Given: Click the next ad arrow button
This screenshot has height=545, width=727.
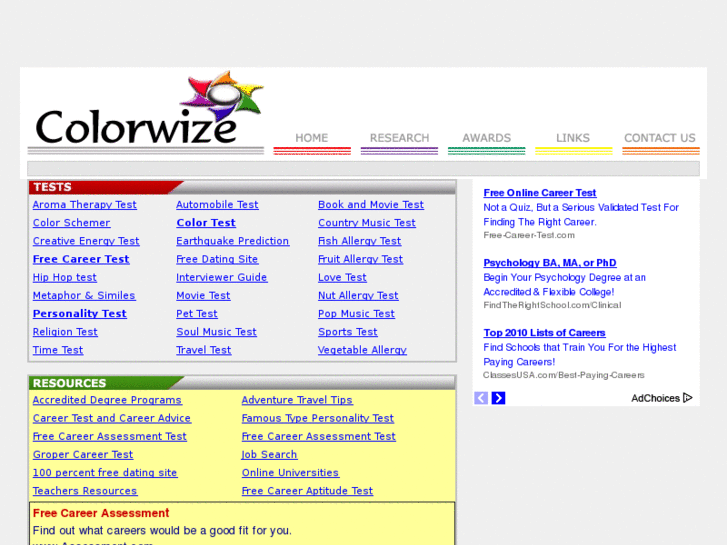Looking at the screenshot, I should tap(498, 398).
